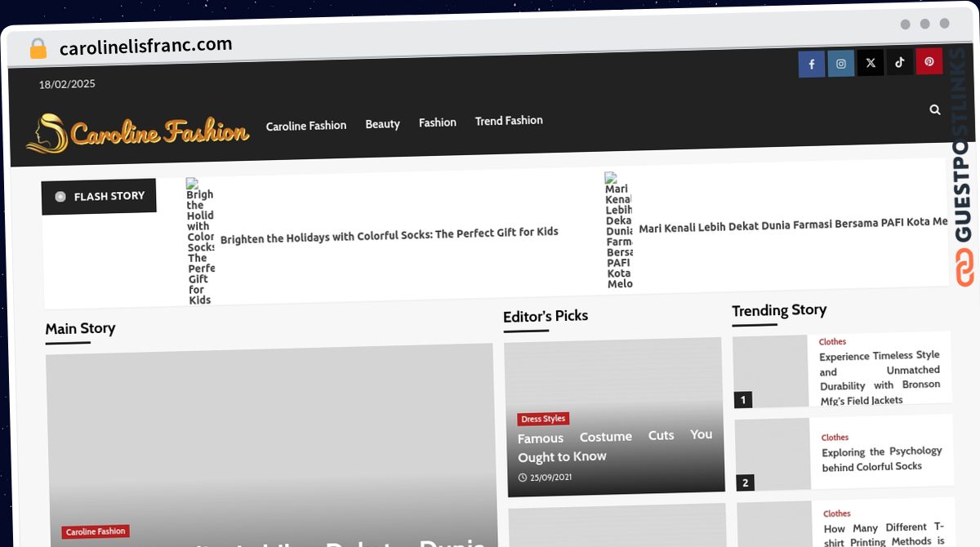Open the colorful socks holiday gift story
Image resolution: width=980 pixels, height=547 pixels.
point(390,236)
